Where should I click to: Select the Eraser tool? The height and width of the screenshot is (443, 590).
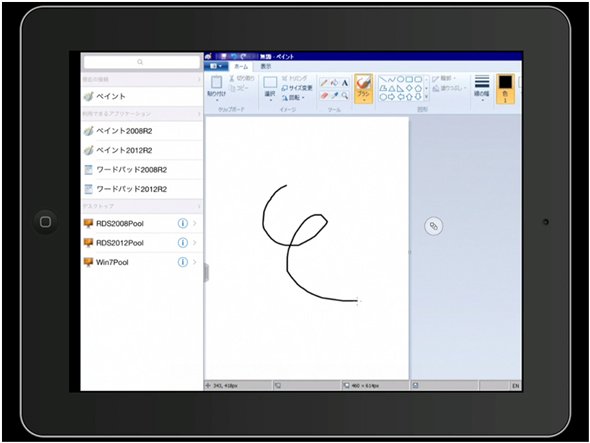pyautogui.click(x=324, y=96)
